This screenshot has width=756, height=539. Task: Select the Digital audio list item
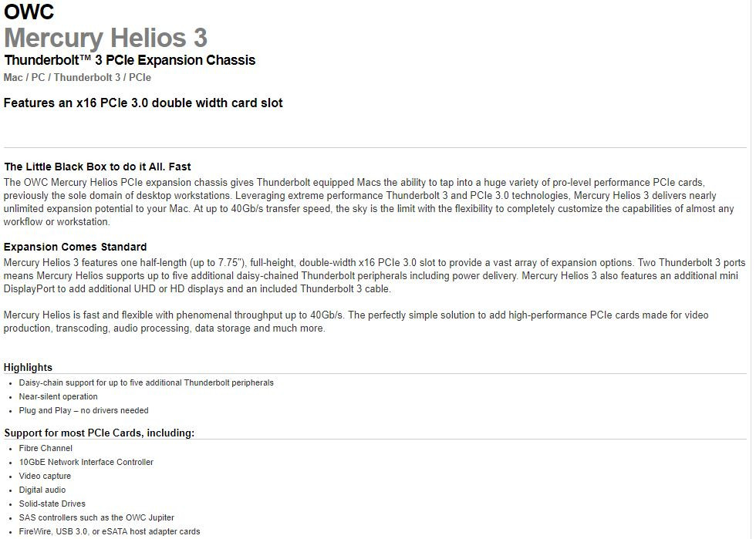coord(42,490)
